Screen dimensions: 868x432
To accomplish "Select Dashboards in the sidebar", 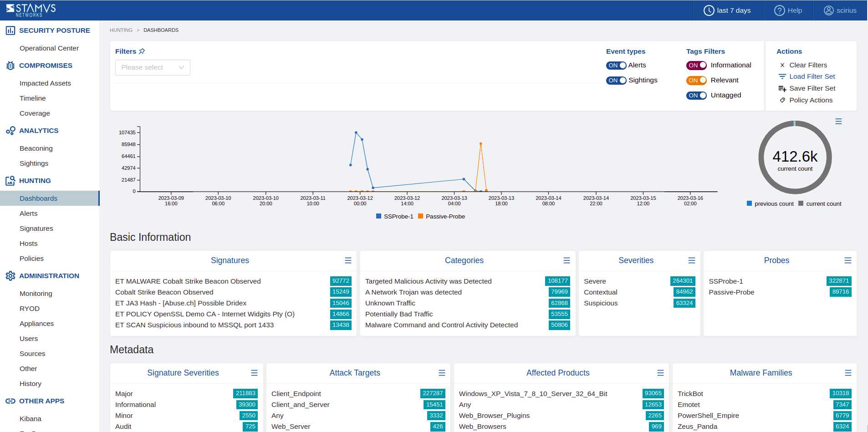I will [x=50, y=198].
